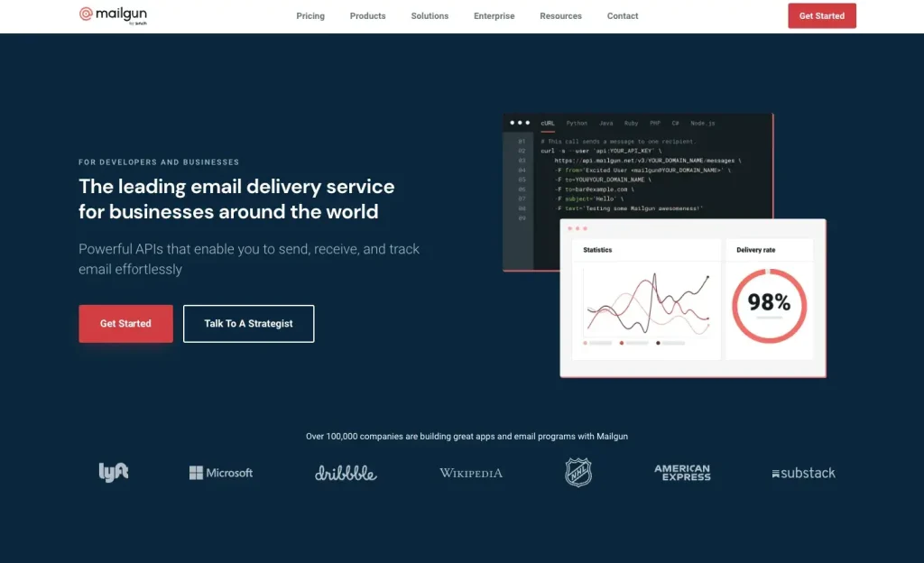Switch to the Ruby code tab
This screenshot has height=563, width=924.
point(631,123)
